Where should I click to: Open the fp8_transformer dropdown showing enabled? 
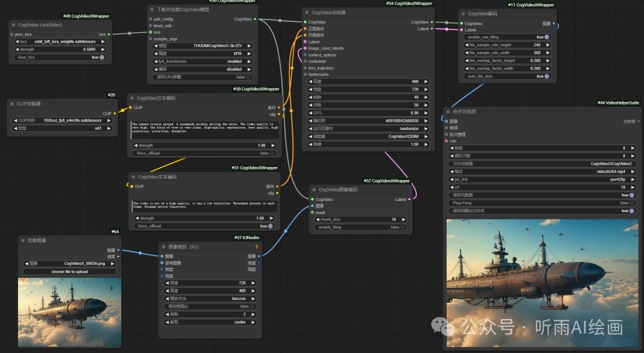pyautogui.click(x=203, y=61)
